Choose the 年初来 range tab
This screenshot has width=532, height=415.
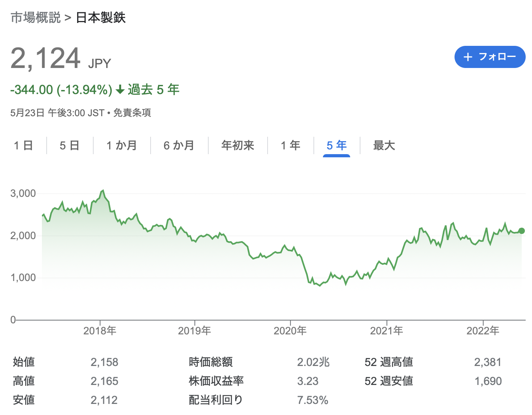pos(238,145)
